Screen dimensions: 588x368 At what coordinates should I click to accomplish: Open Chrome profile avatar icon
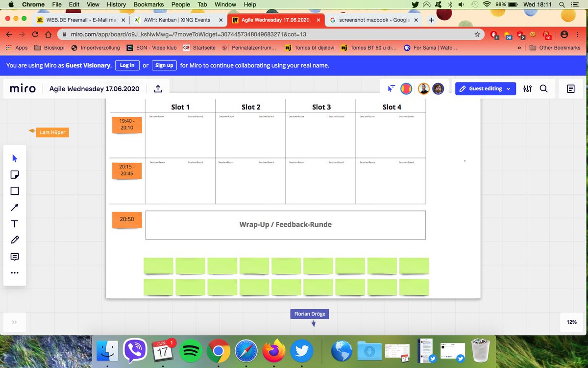click(564, 35)
